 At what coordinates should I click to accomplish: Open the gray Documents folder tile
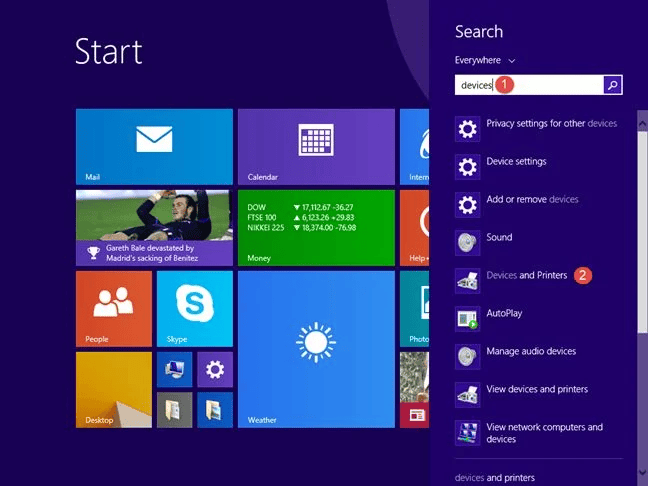[x=174, y=410]
